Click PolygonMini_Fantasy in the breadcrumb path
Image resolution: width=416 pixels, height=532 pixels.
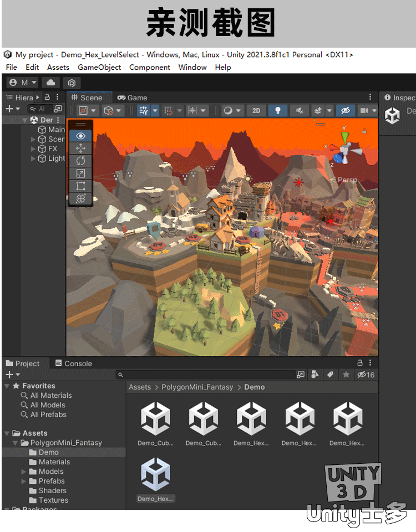[197, 387]
